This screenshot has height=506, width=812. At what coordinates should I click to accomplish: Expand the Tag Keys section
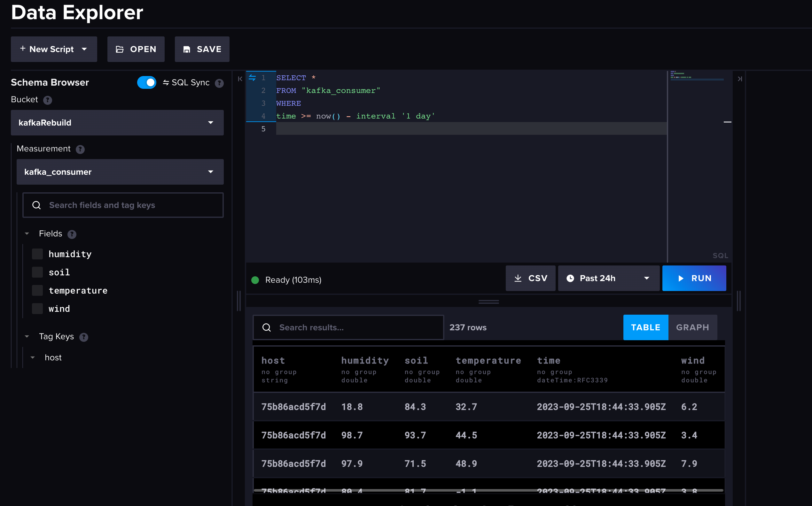pos(27,336)
